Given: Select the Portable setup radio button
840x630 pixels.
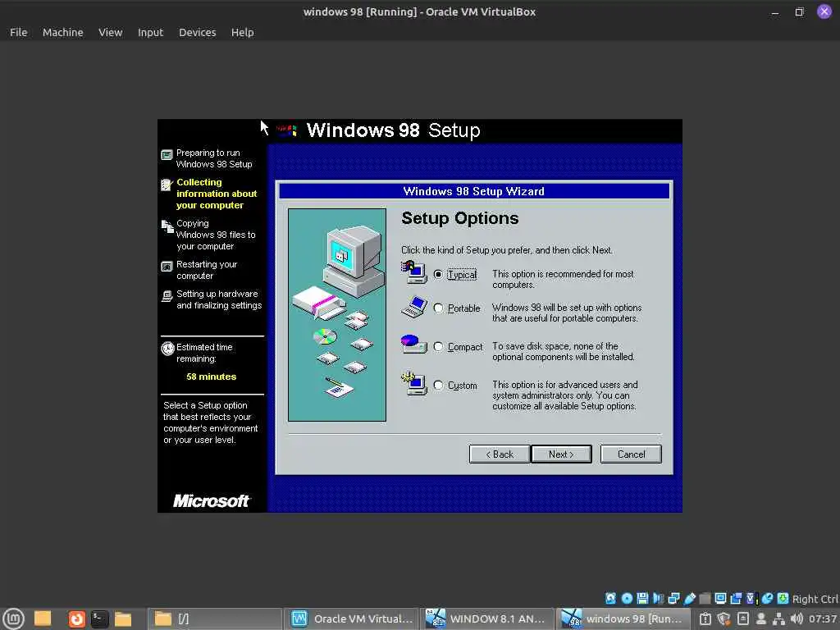Looking at the screenshot, I should tap(438, 308).
